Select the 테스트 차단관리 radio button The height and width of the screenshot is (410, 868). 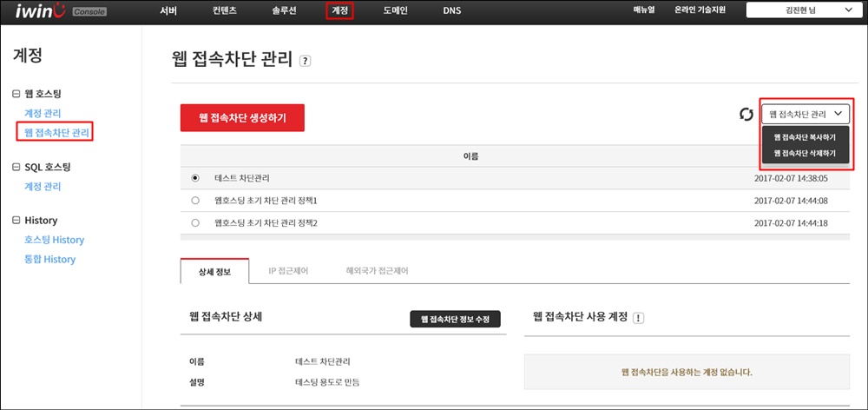point(194,178)
